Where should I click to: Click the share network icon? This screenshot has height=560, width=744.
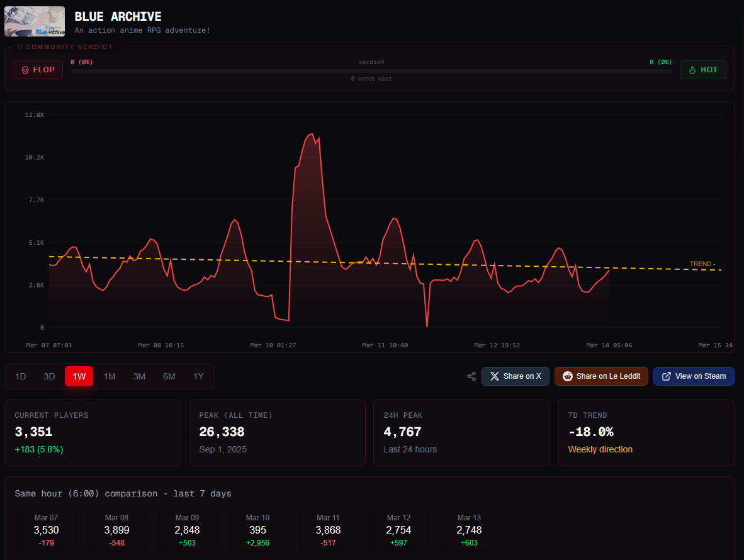[471, 376]
